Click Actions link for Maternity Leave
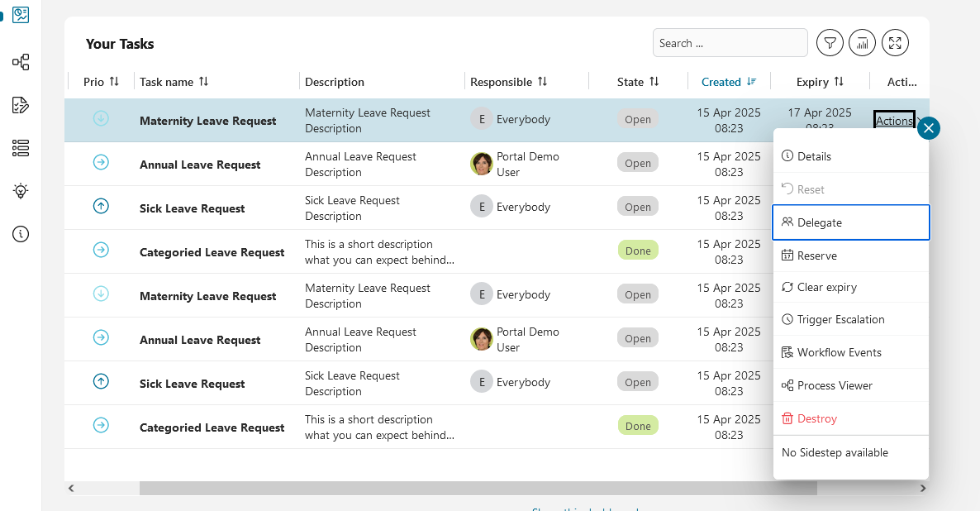The width and height of the screenshot is (980, 511). [x=893, y=121]
